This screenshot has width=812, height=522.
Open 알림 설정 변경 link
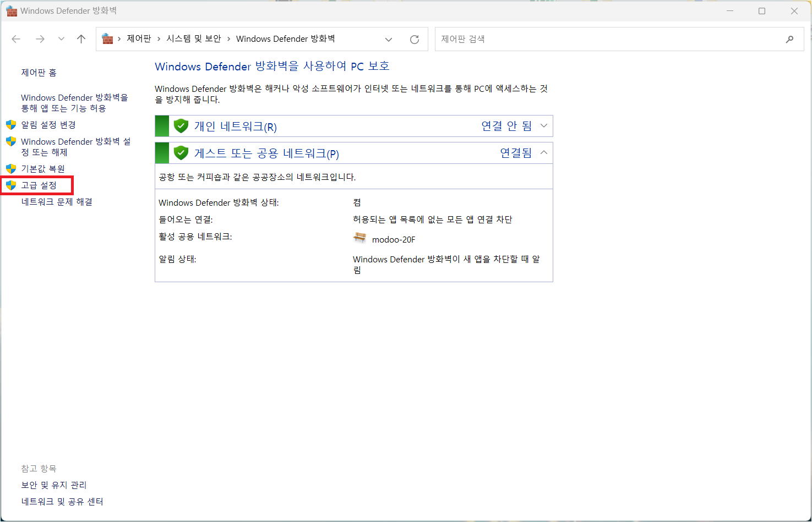[x=48, y=125]
